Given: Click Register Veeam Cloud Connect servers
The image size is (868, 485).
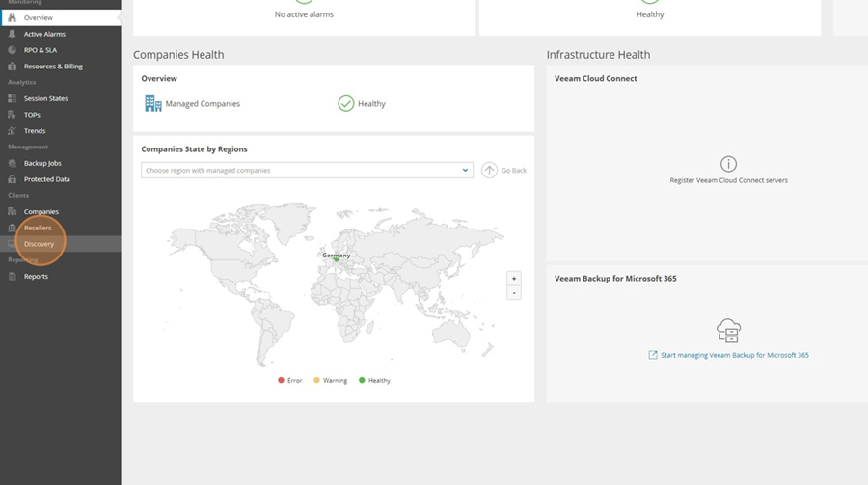Looking at the screenshot, I should [x=728, y=180].
